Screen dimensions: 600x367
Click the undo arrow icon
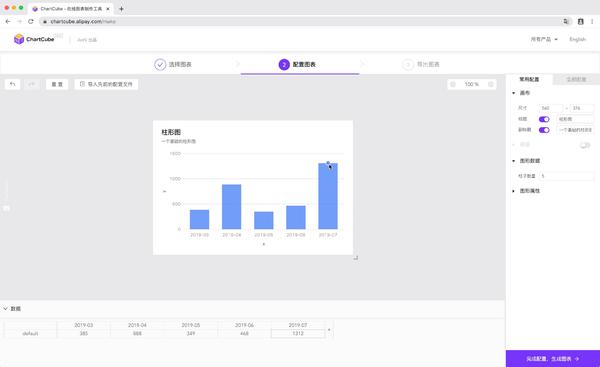coord(13,84)
